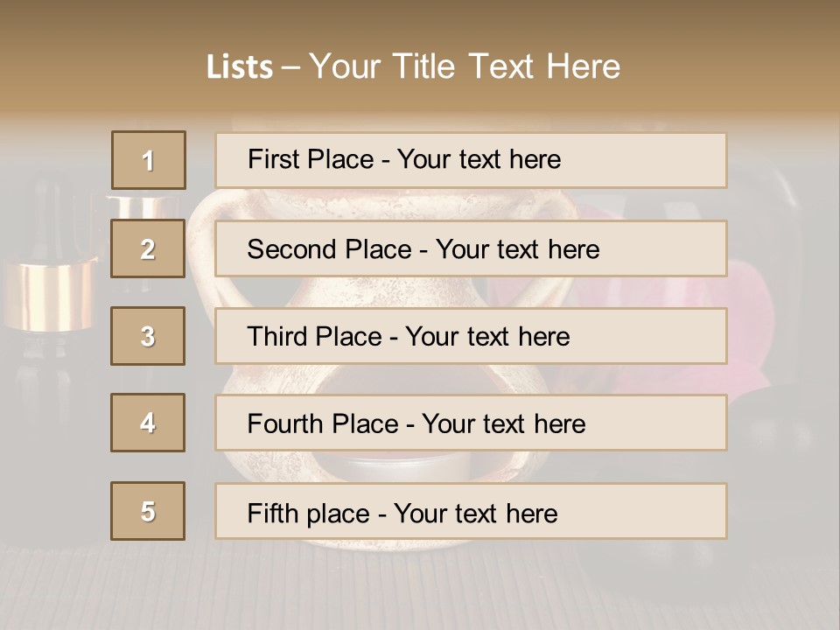This screenshot has width=840, height=630.
Task: Click the slide title 'Lists – Your Title Text Here'
Action: click(413, 66)
